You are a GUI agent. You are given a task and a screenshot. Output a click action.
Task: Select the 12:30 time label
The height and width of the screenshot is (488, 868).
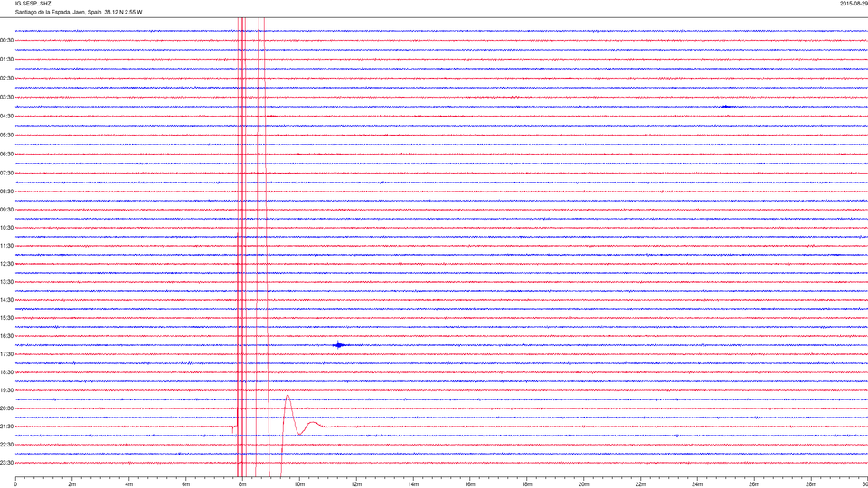(x=6, y=264)
